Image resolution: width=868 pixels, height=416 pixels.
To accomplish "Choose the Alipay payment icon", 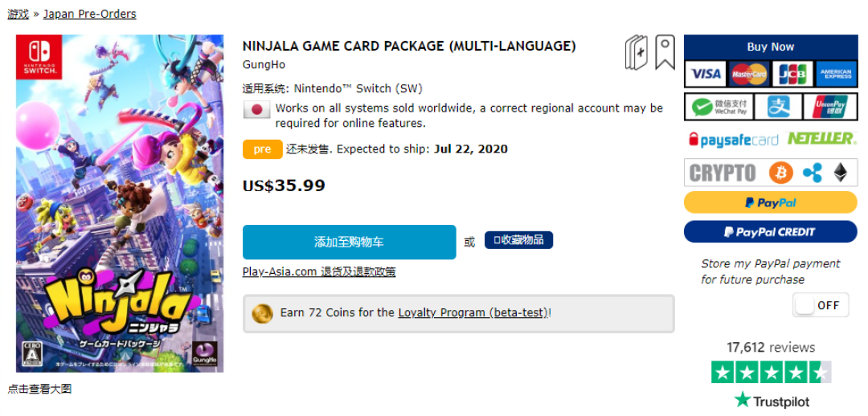I will 778,107.
